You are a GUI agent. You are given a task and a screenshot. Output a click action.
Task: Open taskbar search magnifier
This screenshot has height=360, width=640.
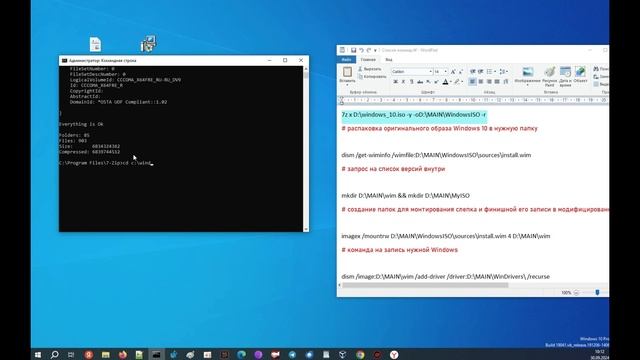tap(54, 355)
